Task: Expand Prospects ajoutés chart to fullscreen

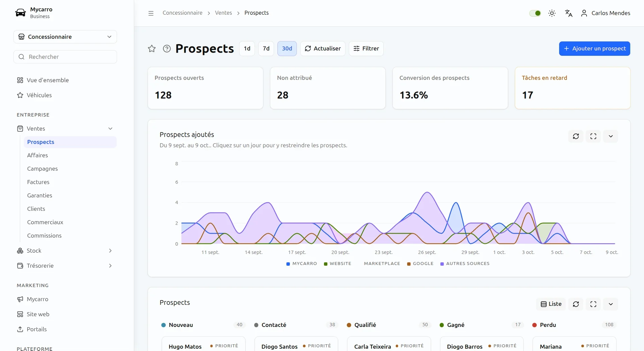Action: tap(593, 136)
